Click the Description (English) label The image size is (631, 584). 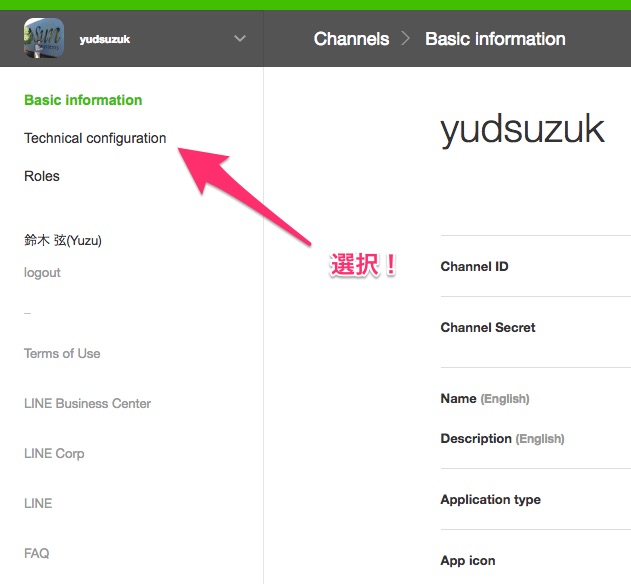(502, 438)
